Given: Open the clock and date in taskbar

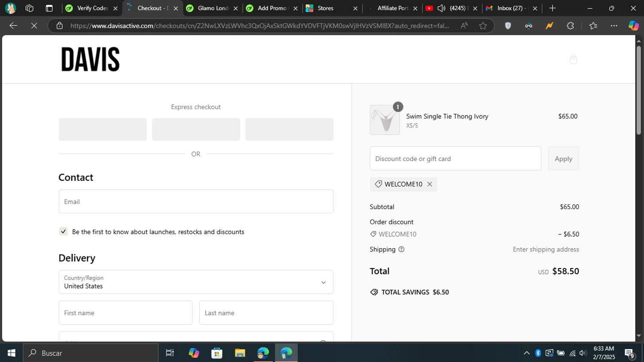Looking at the screenshot, I should 604,353.
